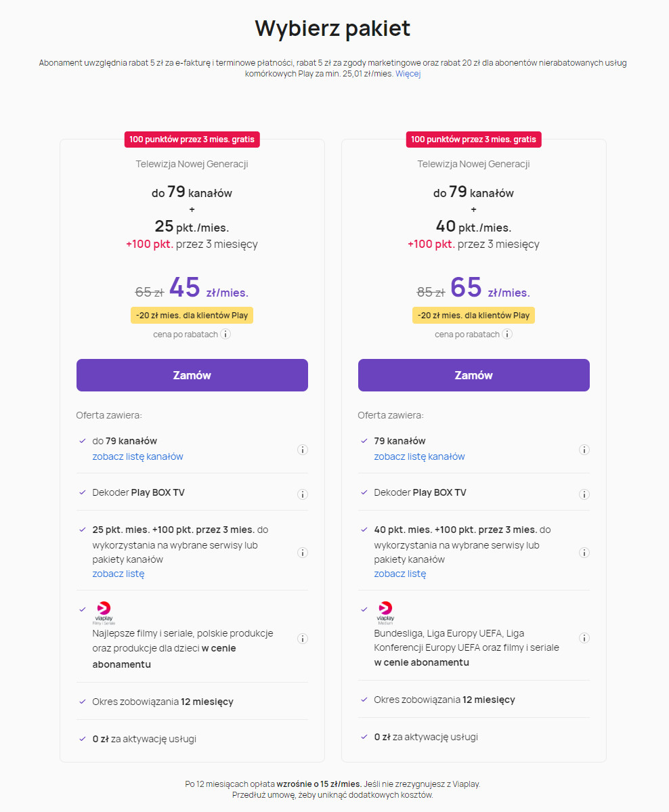
Task: Click 'zobacz listę' under 25 pkt. offer
Action: tap(118, 574)
